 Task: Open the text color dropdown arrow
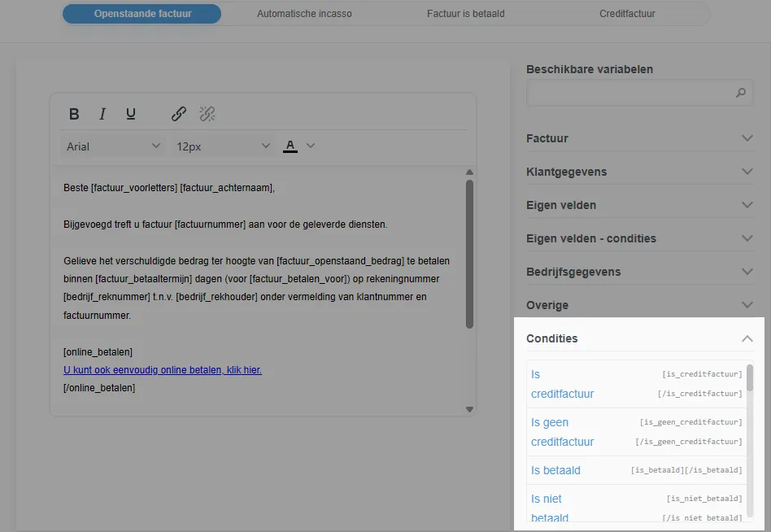coord(310,146)
